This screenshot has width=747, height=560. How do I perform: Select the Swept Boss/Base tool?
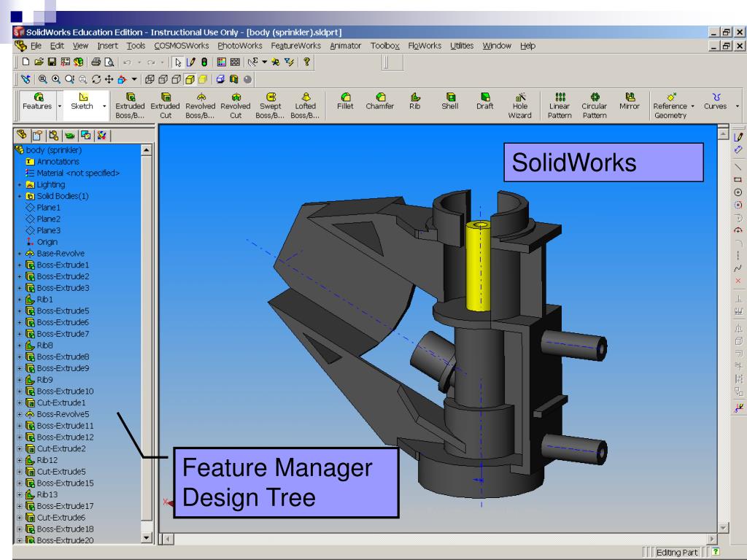271,106
